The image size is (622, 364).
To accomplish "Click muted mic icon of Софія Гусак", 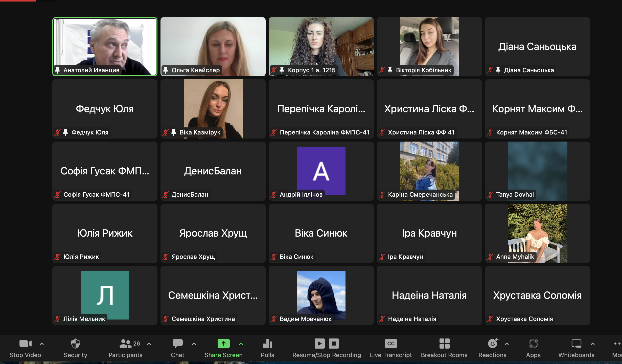I will 57,194.
